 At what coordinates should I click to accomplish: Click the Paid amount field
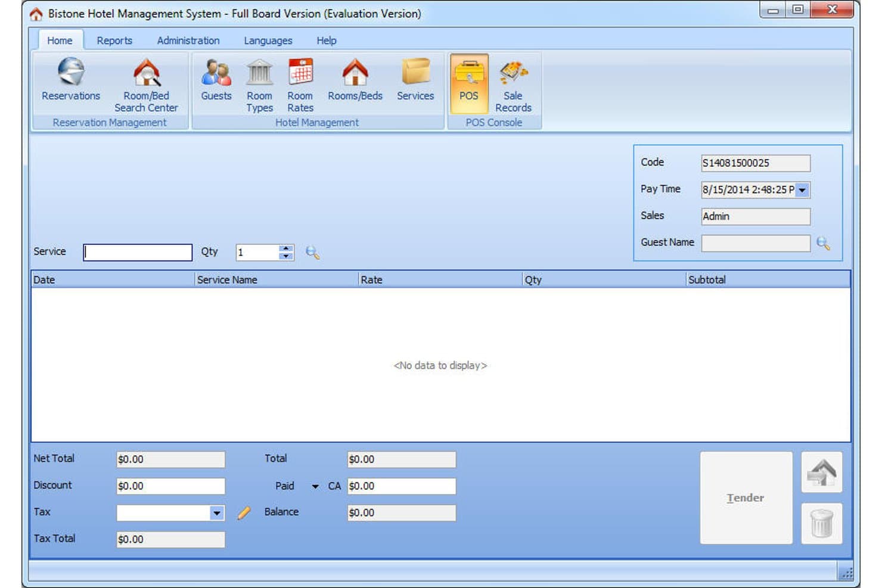pyautogui.click(x=402, y=486)
